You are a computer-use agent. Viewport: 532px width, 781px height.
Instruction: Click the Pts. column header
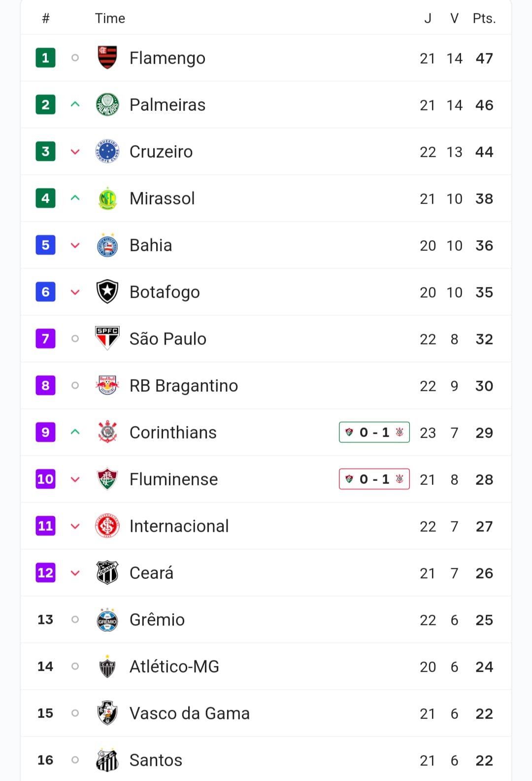(x=484, y=18)
